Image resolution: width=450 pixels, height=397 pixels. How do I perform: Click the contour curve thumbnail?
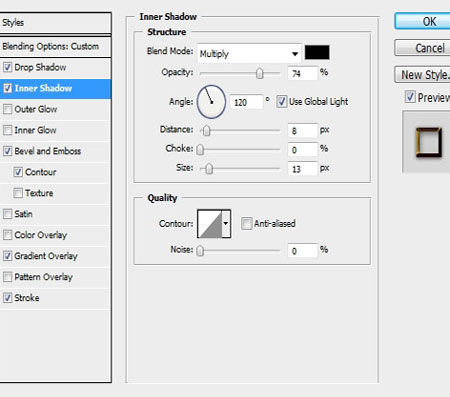(x=210, y=224)
